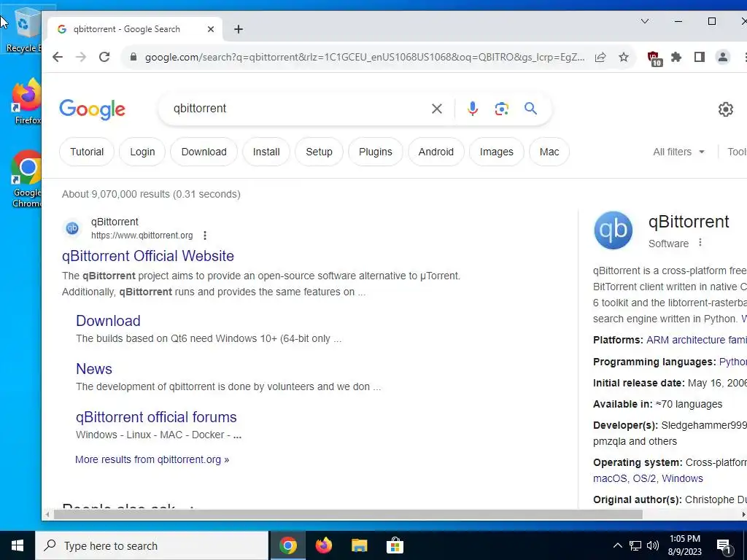The image size is (747, 560).
Task: Click the result URL https://www.qbittorrent.org
Action: 142,236
